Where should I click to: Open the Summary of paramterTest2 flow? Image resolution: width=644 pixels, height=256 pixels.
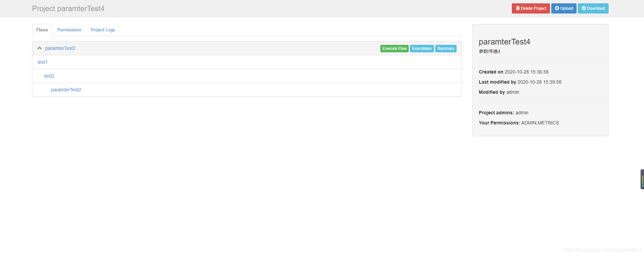(x=446, y=49)
